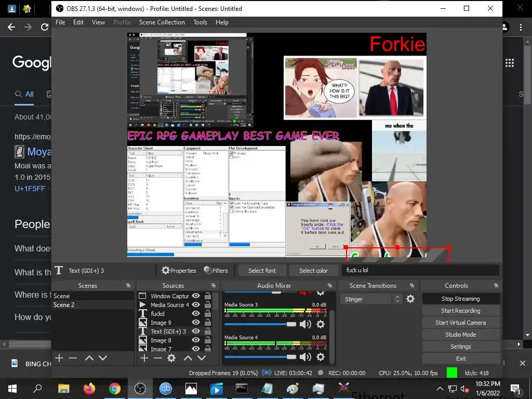Open Media Source 4 audio settings gear

point(320,357)
